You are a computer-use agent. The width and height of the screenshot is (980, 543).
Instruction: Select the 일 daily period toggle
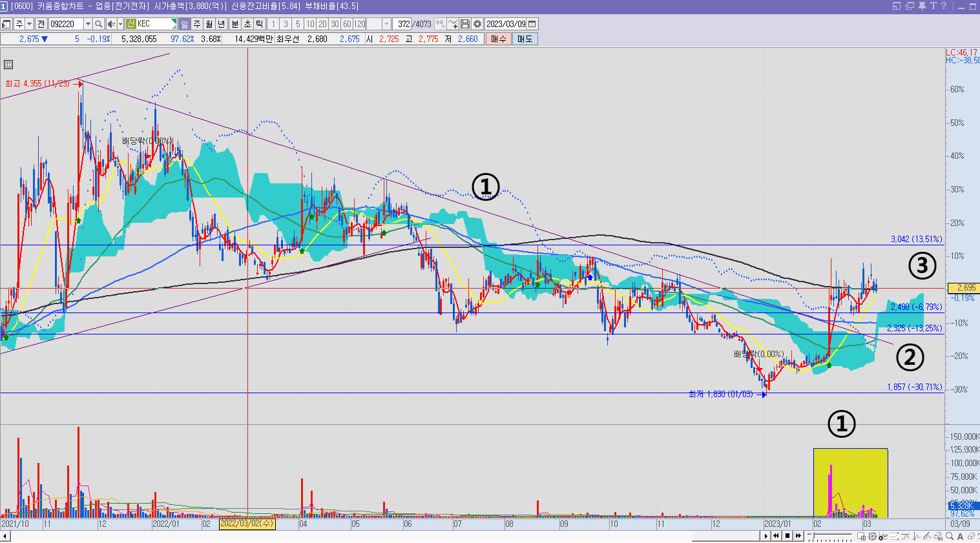click(185, 24)
